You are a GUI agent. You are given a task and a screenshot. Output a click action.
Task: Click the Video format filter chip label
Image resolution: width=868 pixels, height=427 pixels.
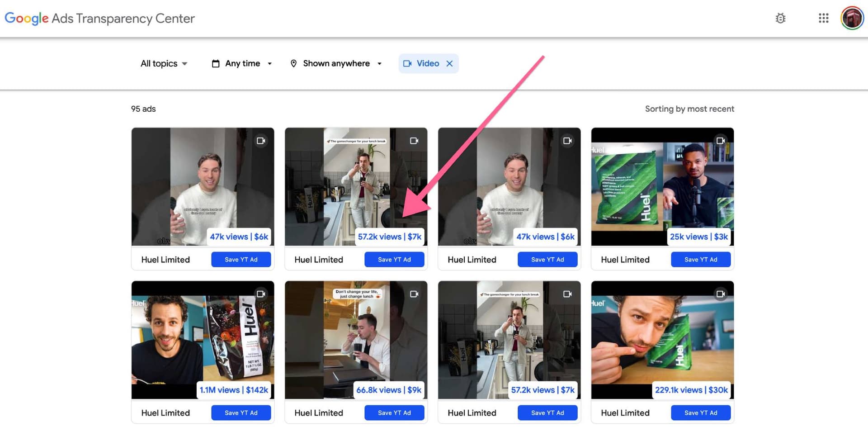coord(428,64)
